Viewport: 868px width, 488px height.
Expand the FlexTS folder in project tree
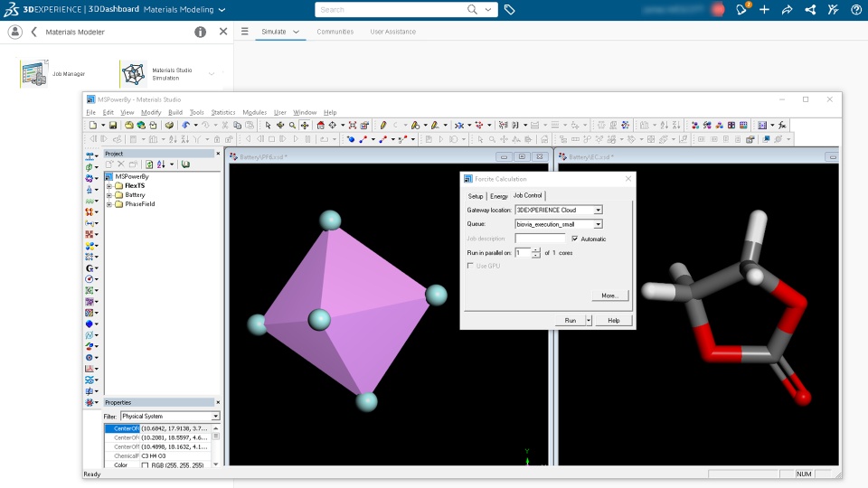click(109, 186)
